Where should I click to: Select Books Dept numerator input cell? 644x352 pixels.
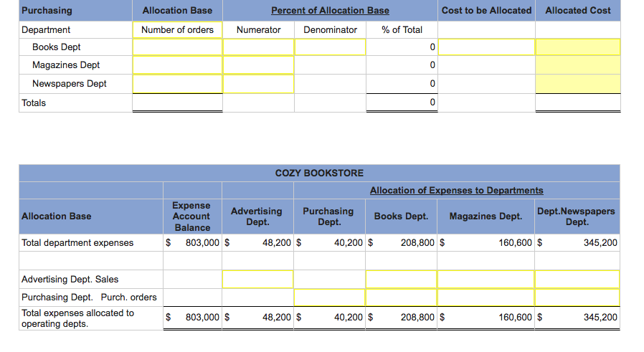pos(258,47)
